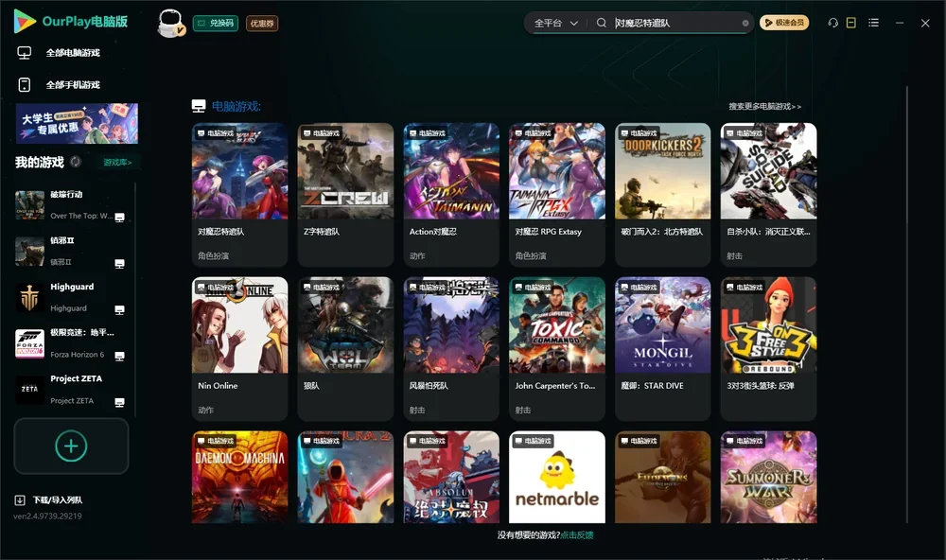Click PC icon on the 镇邪II row

(x=119, y=264)
